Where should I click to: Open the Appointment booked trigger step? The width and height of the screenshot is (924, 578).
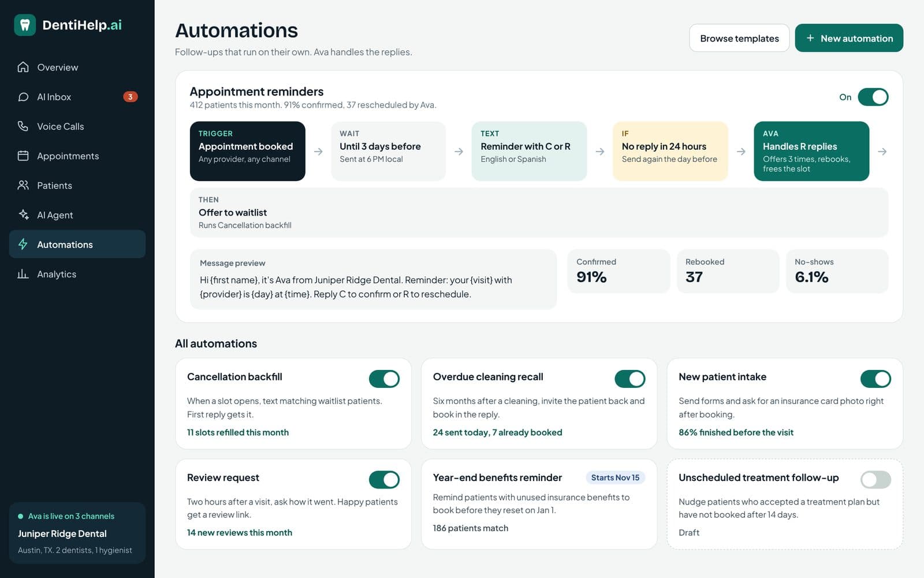tap(247, 151)
